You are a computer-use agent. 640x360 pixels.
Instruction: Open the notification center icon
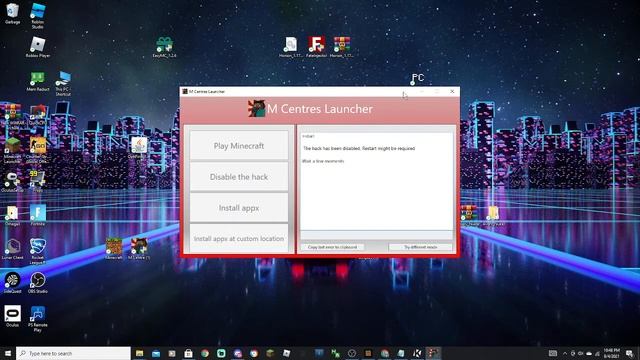[x=630, y=353]
